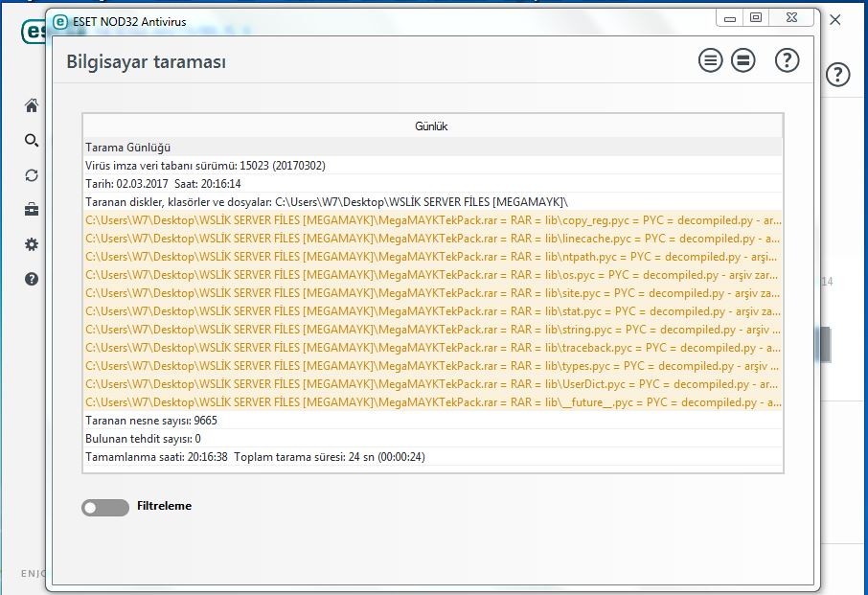
Task: Select the Tarama Günlüğü row
Action: click(433, 148)
